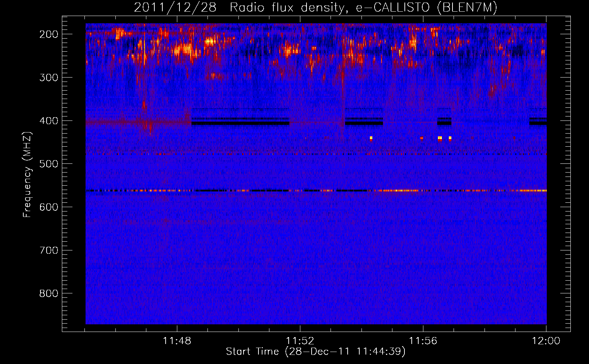Click the 700 frequency tick label
589x364 pixels.
[49, 250]
